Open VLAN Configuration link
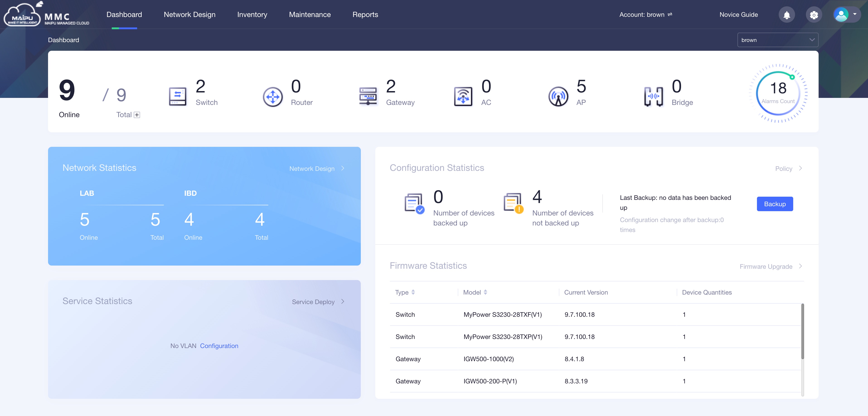The image size is (868, 416). tap(219, 346)
